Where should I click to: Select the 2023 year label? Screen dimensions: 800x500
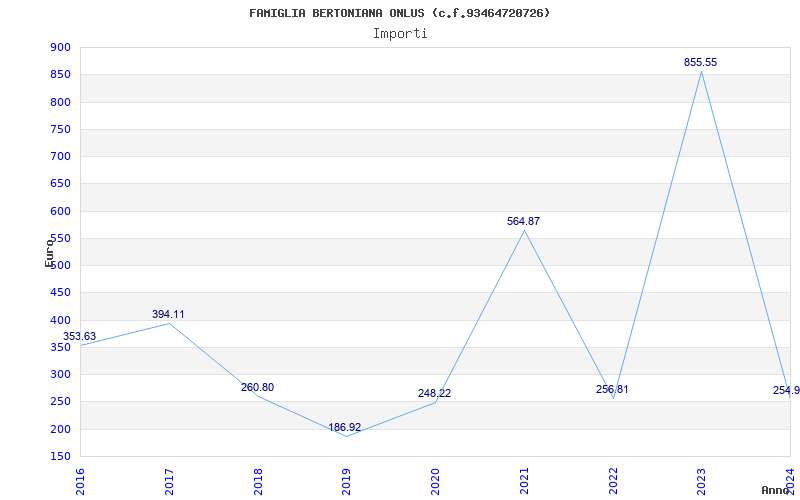pos(702,482)
